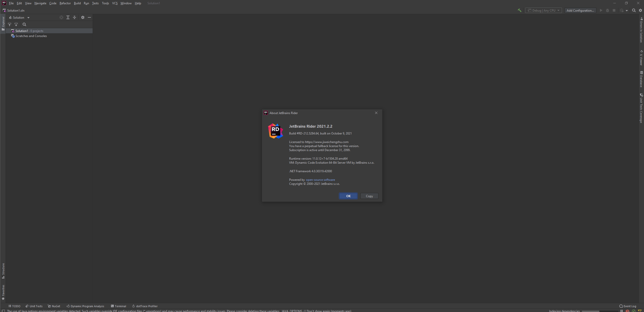Open the Unit Tests tool window
The width and height of the screenshot is (644, 312).
34,306
